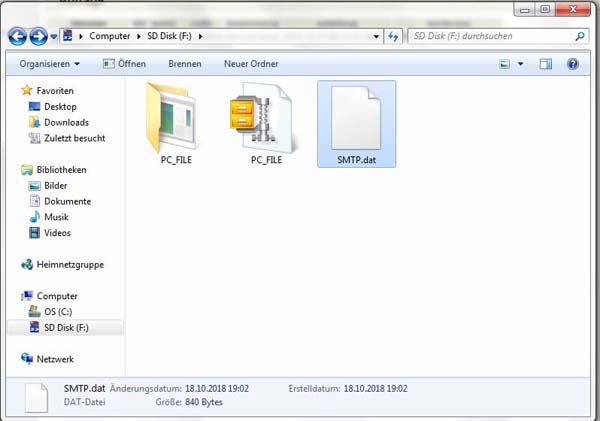The width and height of the screenshot is (600, 421).
Task: Expand the change view options arrow
Action: [x=520, y=64]
